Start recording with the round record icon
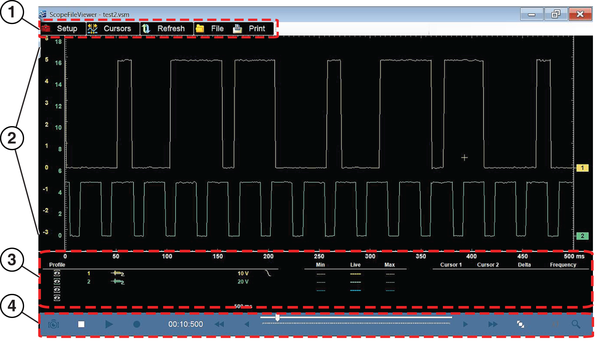 point(137,324)
